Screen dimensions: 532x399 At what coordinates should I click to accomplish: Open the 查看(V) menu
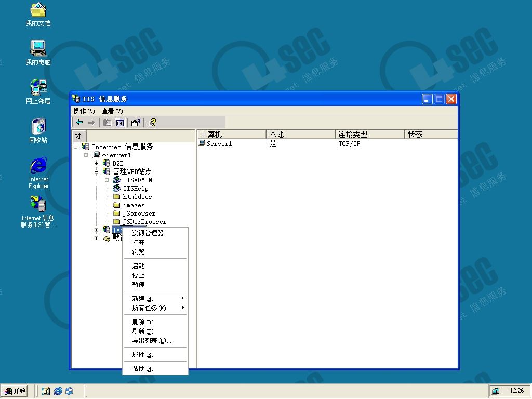[112, 111]
